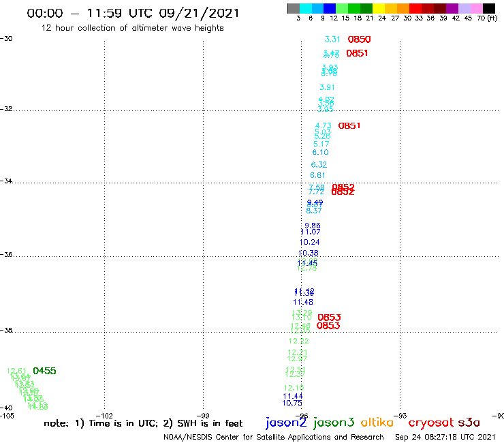Click the '10.24' wave height value
Screen dimensions: 504x443
click(x=309, y=242)
